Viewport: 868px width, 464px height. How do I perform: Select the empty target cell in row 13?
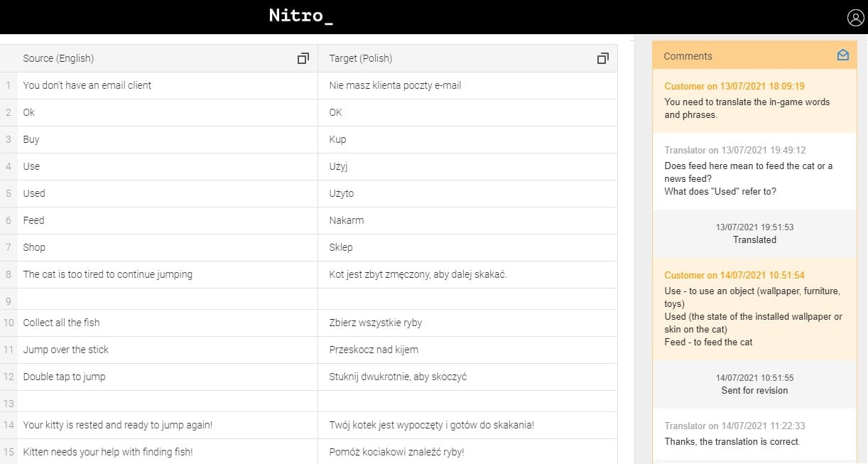[469, 400]
